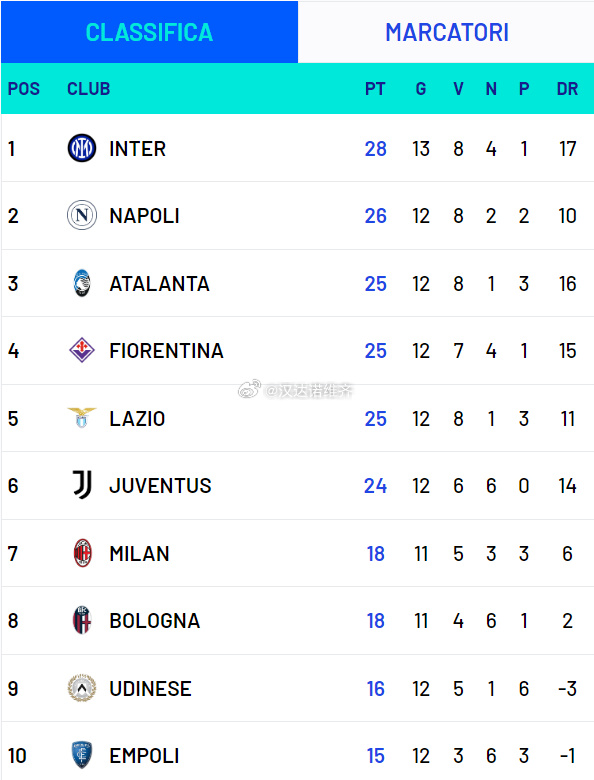The height and width of the screenshot is (780, 594).
Task: Open the INTER club name link
Action: pos(137,149)
